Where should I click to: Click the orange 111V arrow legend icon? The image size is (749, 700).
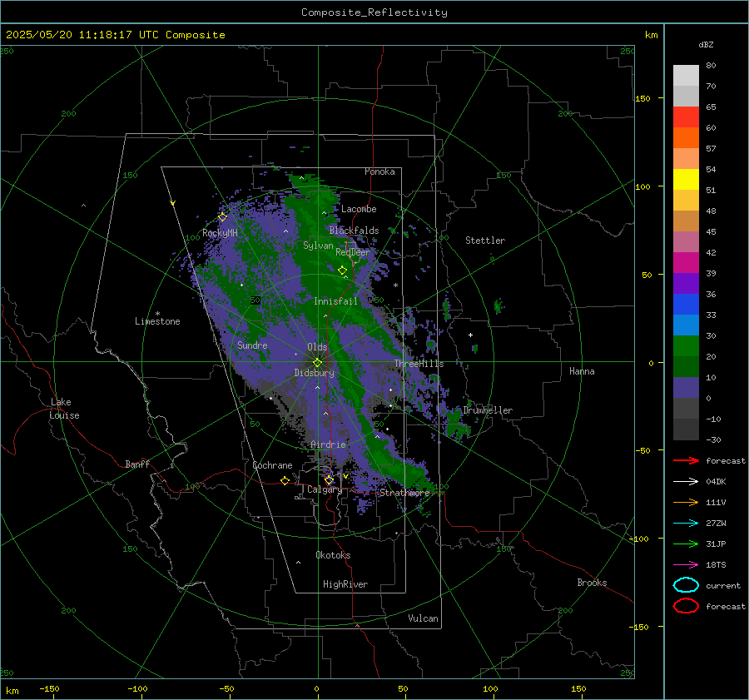click(x=686, y=502)
